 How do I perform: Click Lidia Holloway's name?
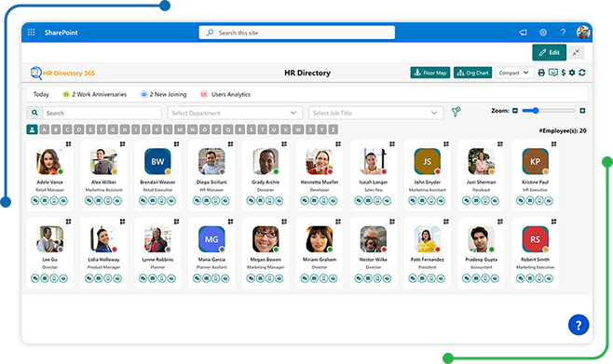[103, 260]
